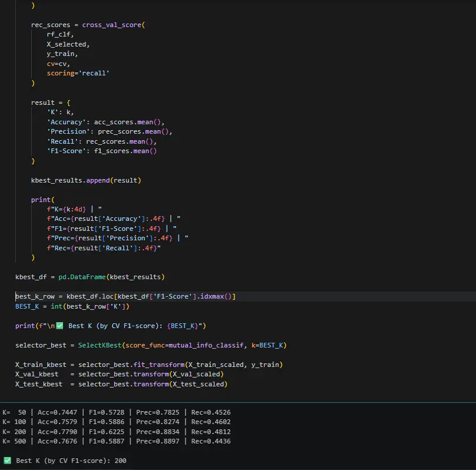Click the 'X_selected,' argument line
The image size is (476, 470).
[68, 44]
